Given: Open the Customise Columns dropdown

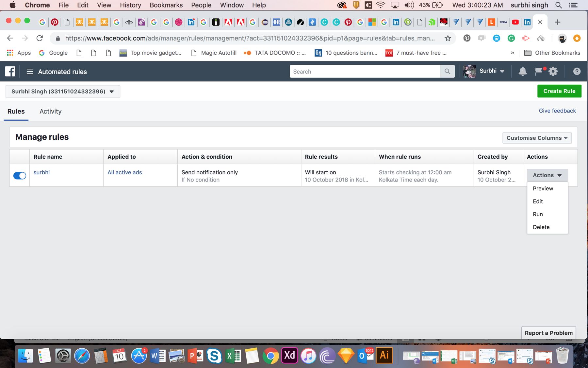Looking at the screenshot, I should click(537, 138).
